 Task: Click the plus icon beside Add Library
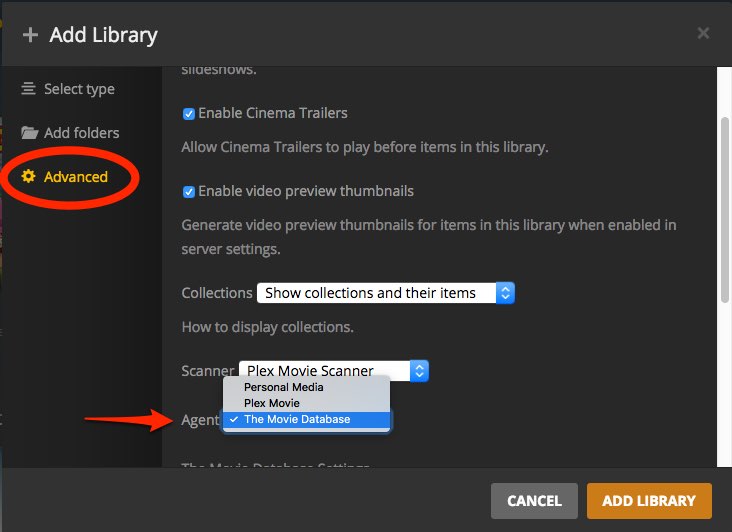[30, 35]
